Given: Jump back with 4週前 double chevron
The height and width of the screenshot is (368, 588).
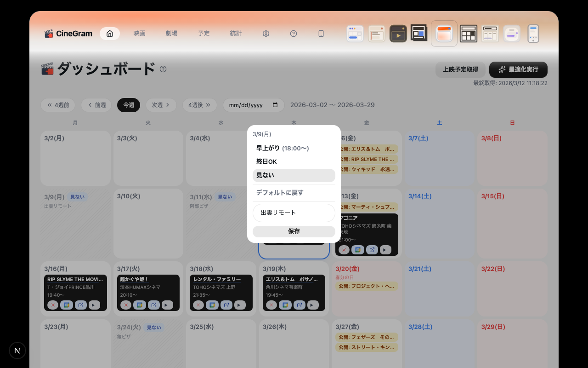Looking at the screenshot, I should [58, 105].
